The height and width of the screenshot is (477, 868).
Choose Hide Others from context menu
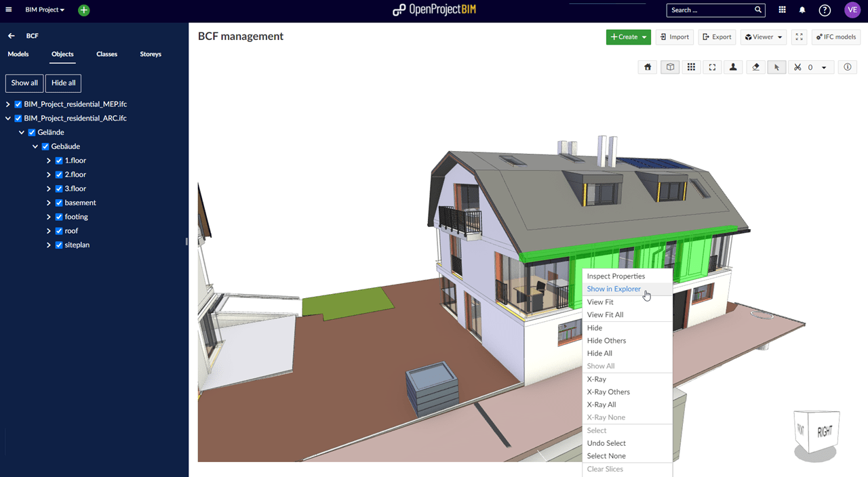coord(606,341)
